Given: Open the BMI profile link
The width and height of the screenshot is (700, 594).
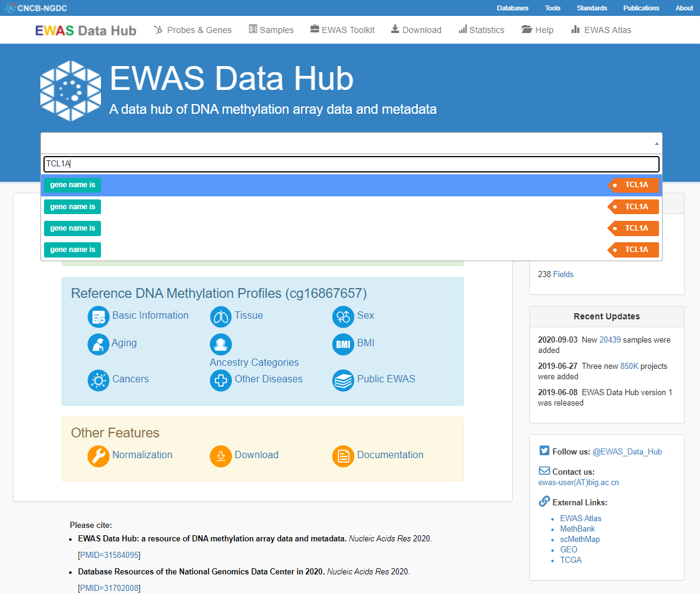Looking at the screenshot, I should (366, 343).
